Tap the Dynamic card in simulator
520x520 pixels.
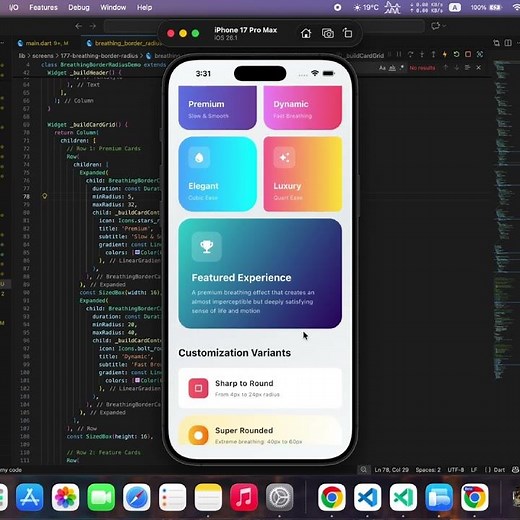pyautogui.click(x=303, y=107)
